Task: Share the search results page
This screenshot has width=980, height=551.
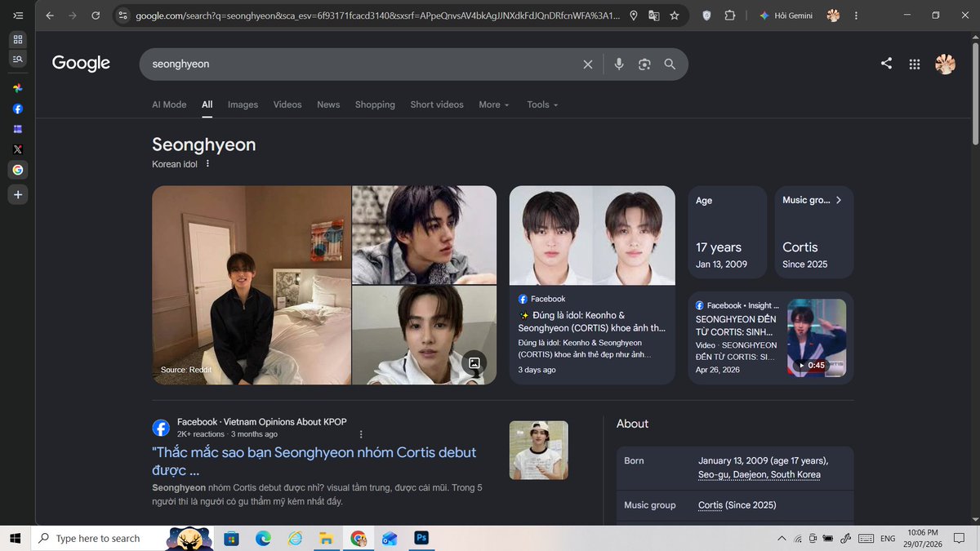Action: 886,64
